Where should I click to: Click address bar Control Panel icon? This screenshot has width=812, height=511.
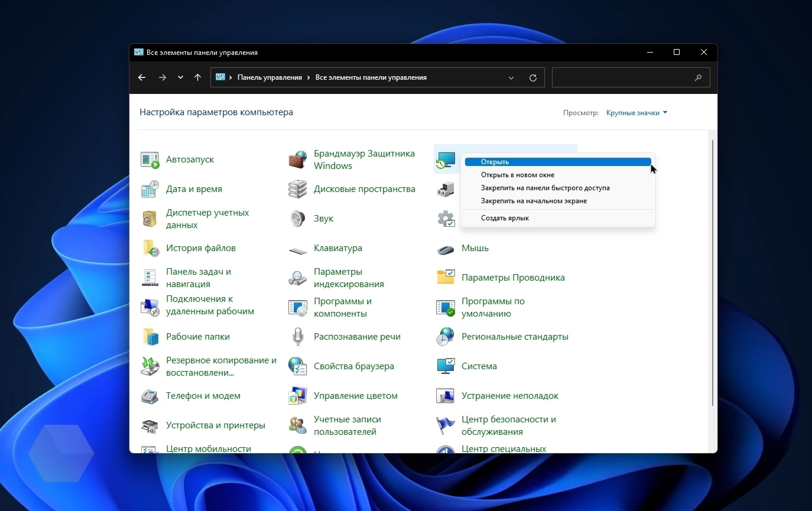pos(220,77)
